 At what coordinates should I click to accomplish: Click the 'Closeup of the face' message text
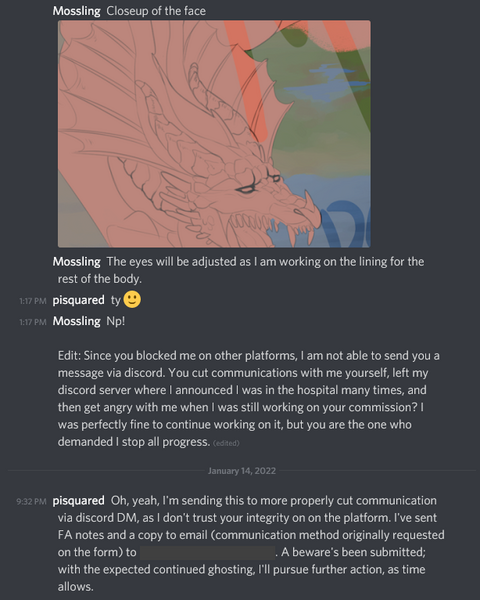click(156, 11)
